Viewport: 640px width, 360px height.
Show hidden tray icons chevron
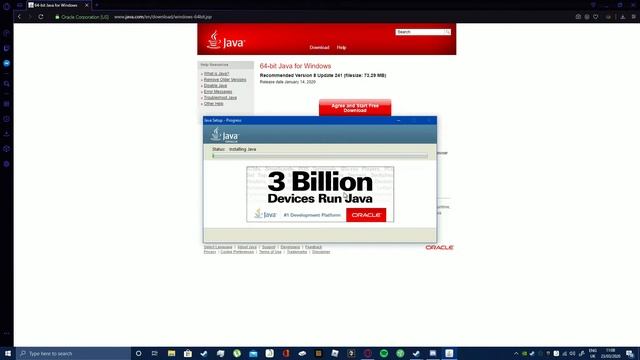[x=516, y=353]
